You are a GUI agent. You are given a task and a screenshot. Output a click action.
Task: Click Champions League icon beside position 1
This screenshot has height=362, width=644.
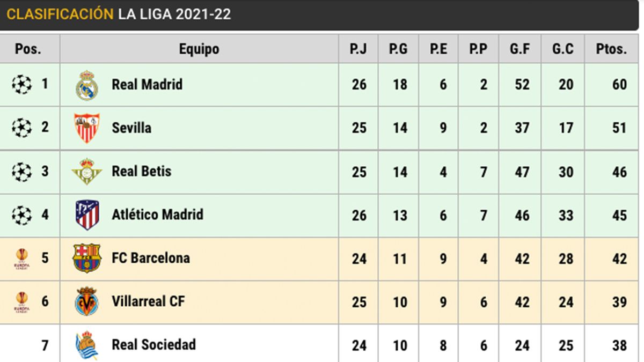(x=22, y=84)
